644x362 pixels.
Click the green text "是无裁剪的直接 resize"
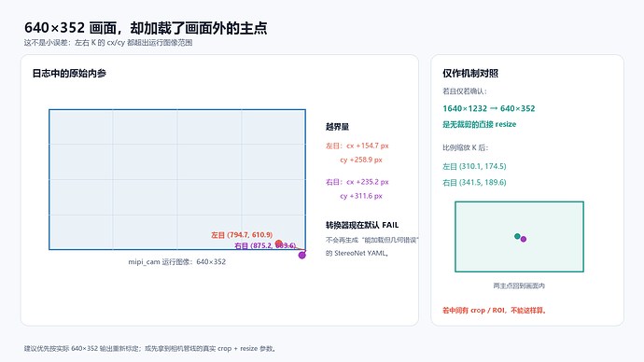pyautogui.click(x=480, y=124)
